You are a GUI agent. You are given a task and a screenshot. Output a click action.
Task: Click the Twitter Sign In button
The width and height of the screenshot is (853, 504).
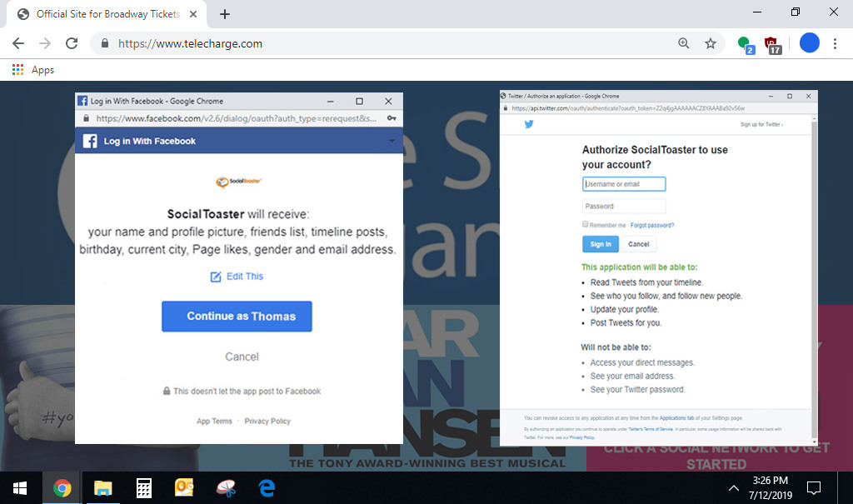tap(601, 244)
